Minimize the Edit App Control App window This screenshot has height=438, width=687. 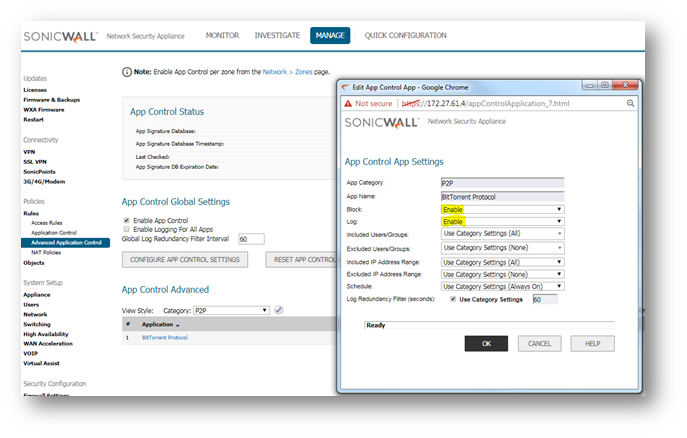point(590,85)
